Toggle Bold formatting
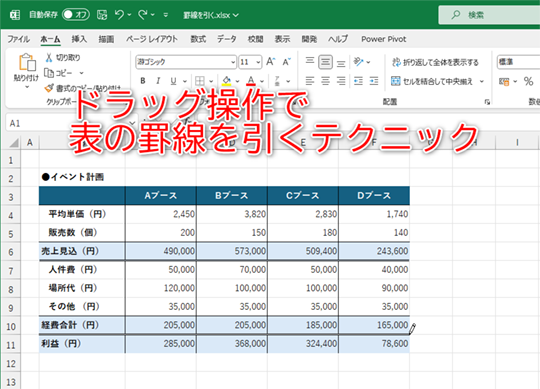 [143, 81]
